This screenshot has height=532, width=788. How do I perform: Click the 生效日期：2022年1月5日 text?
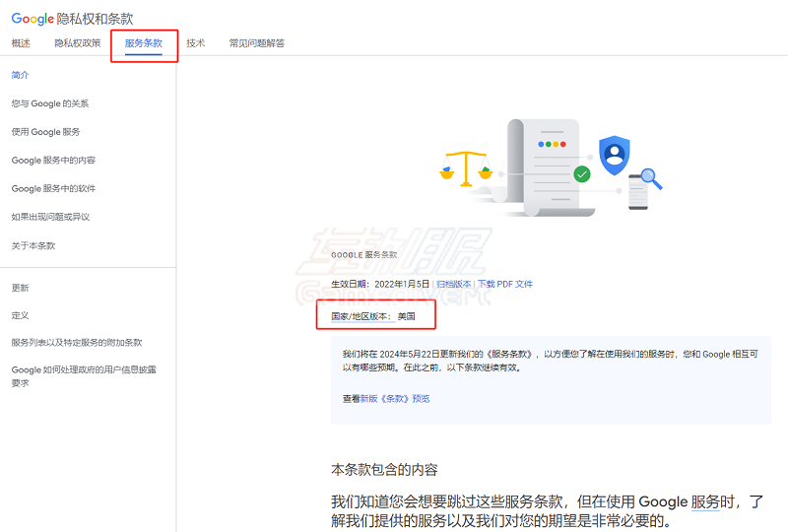click(380, 284)
